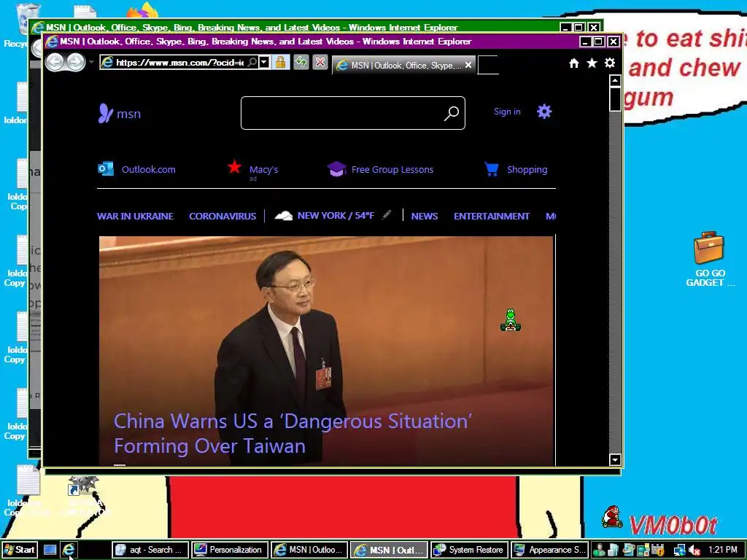Close the MSN browser tab
747x560 pixels.
pos(468,65)
